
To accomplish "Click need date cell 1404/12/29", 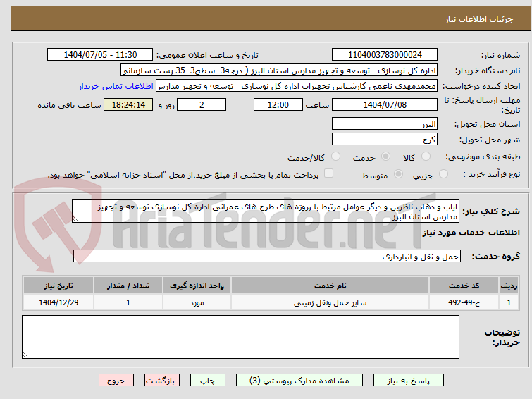I will [58, 302].
